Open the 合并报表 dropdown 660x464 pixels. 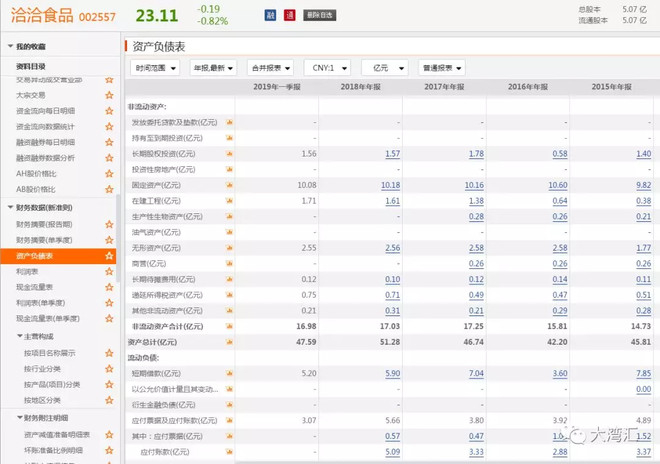click(x=270, y=68)
